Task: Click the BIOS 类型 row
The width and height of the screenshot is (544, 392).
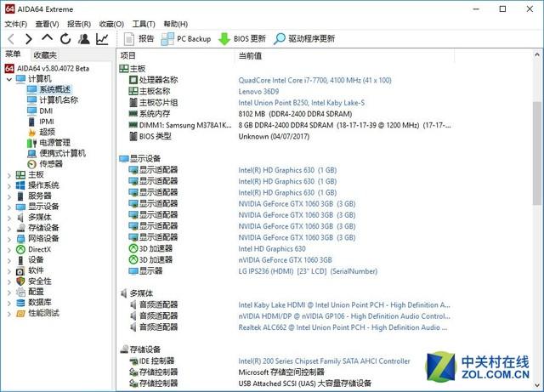Action: 290,136
